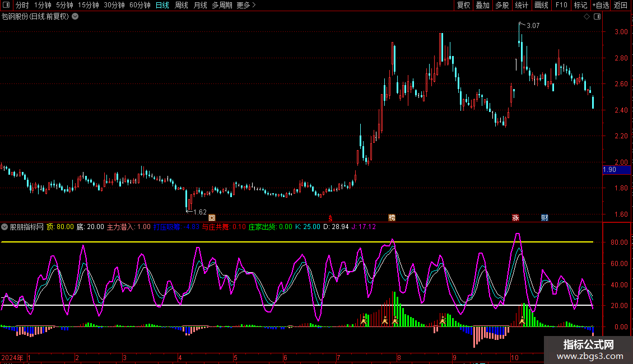
Task: Add stock to watchlist with +自选
Action: [x=601, y=5]
